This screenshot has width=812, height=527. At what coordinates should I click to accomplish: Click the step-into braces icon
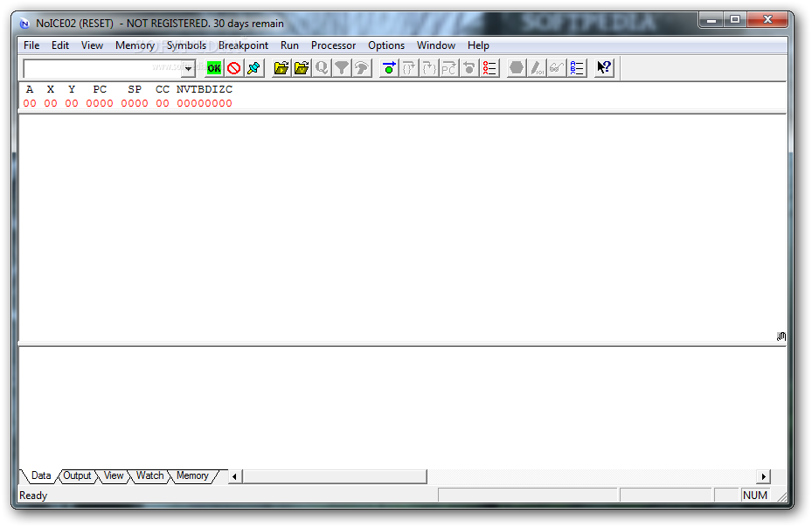point(409,68)
